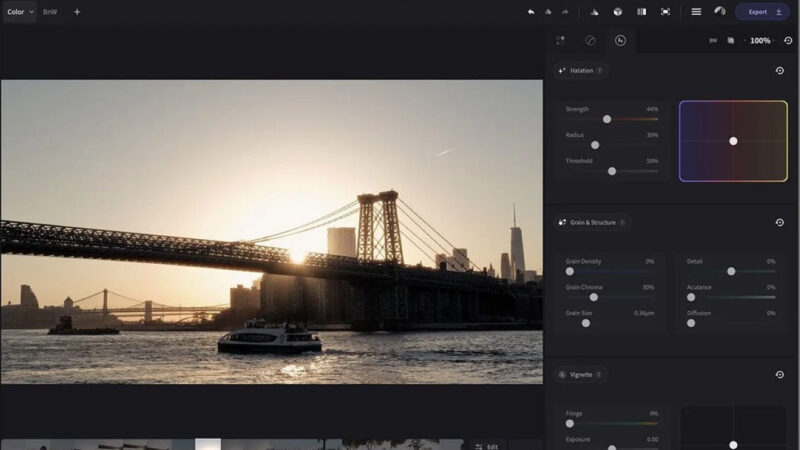The width and height of the screenshot is (800, 450).
Task: Click the gauge performance icon
Action: (720, 11)
